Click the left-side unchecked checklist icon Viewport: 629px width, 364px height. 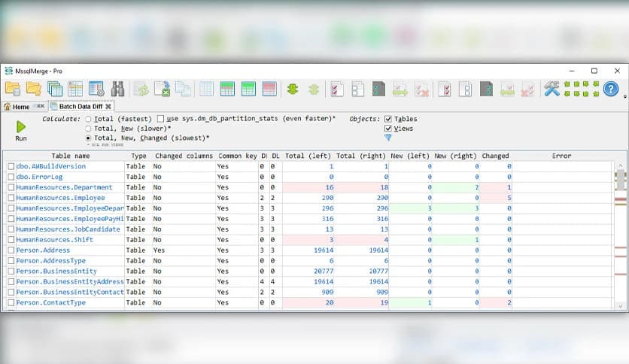357,89
